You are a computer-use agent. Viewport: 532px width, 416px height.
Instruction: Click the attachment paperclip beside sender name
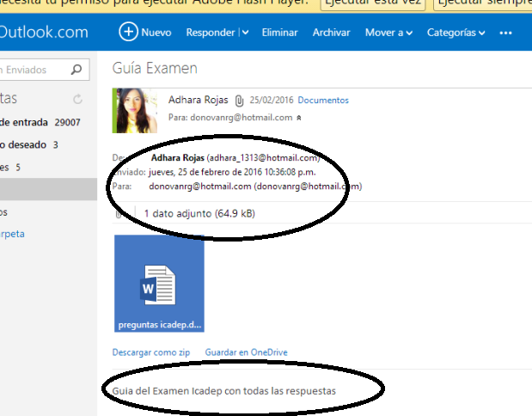tap(239, 101)
